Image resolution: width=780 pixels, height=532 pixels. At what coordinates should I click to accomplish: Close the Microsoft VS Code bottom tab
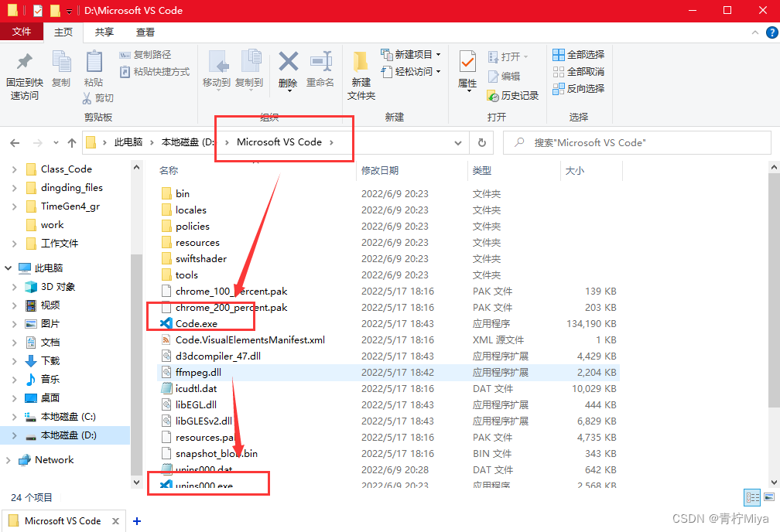pos(115,521)
